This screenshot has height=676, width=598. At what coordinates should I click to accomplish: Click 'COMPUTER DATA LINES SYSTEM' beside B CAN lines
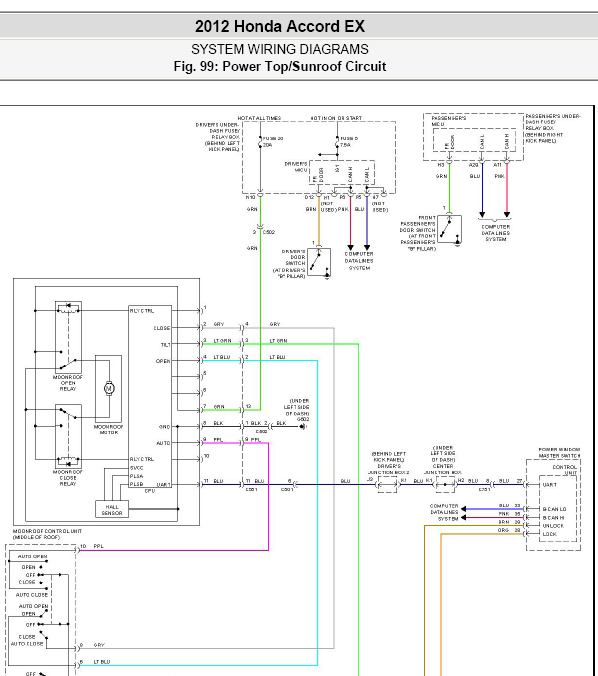pyautogui.click(x=444, y=512)
